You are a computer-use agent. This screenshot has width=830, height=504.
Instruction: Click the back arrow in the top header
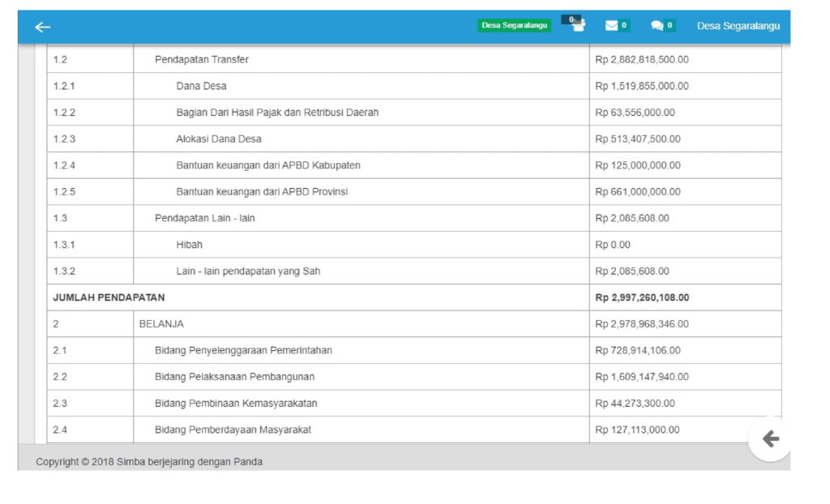coord(42,27)
